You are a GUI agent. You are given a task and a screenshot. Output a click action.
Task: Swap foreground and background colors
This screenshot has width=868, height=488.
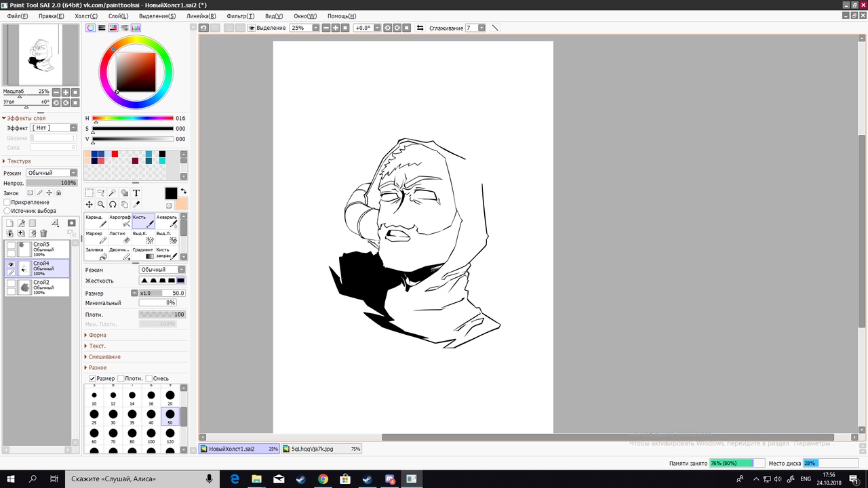click(x=183, y=192)
